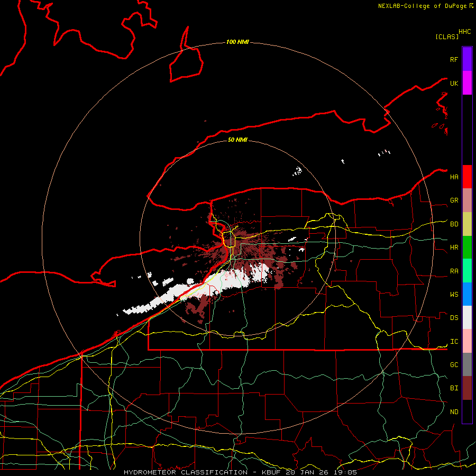Click the RA light green swatch

pos(467,271)
